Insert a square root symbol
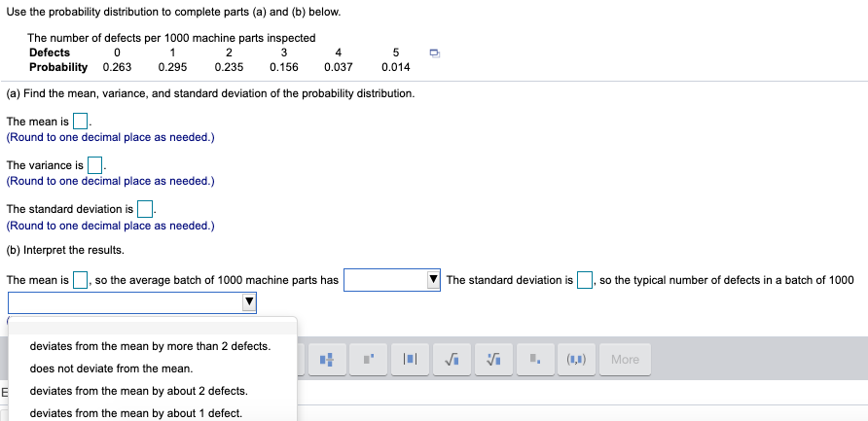Image resolution: width=868 pixels, height=421 pixels. tap(452, 360)
